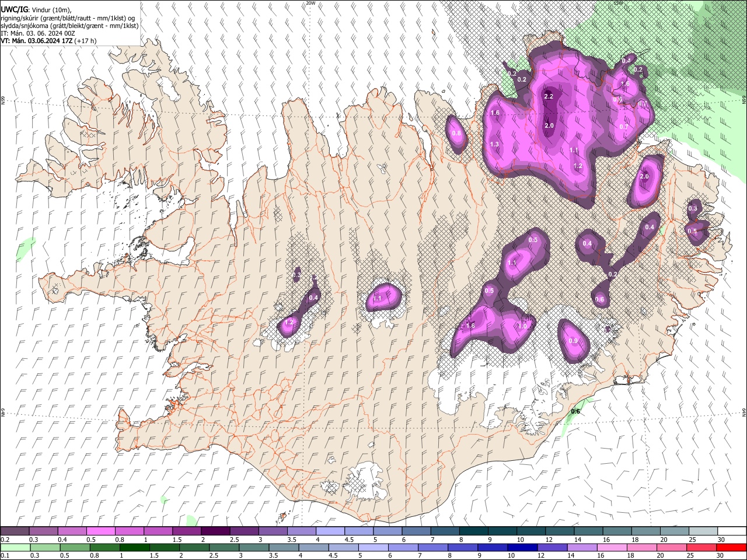The image size is (747, 560).
Task: Click the dark teal snow swatch 8–9
Action: (x=473, y=531)
